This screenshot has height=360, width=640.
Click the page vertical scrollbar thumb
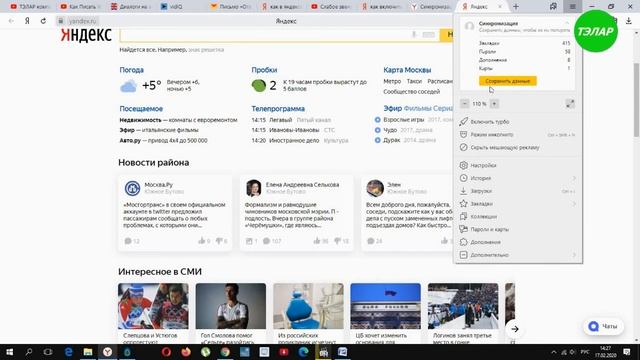(636, 100)
